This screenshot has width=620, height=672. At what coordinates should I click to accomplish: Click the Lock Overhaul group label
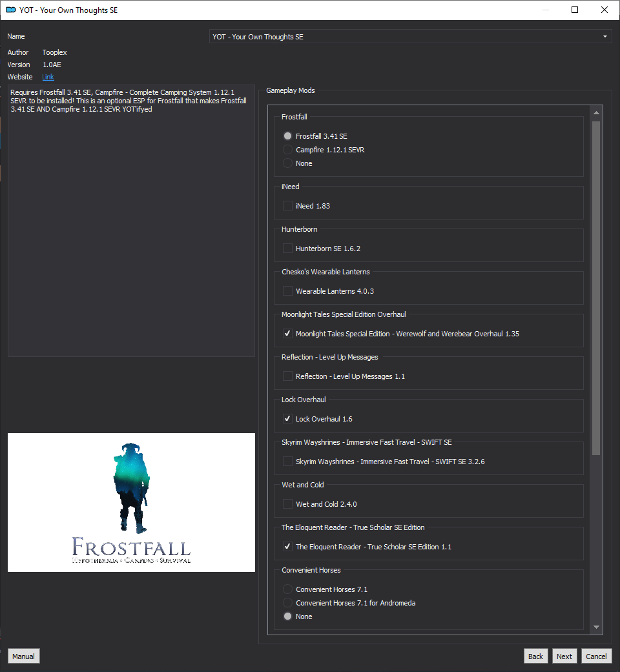(304, 400)
